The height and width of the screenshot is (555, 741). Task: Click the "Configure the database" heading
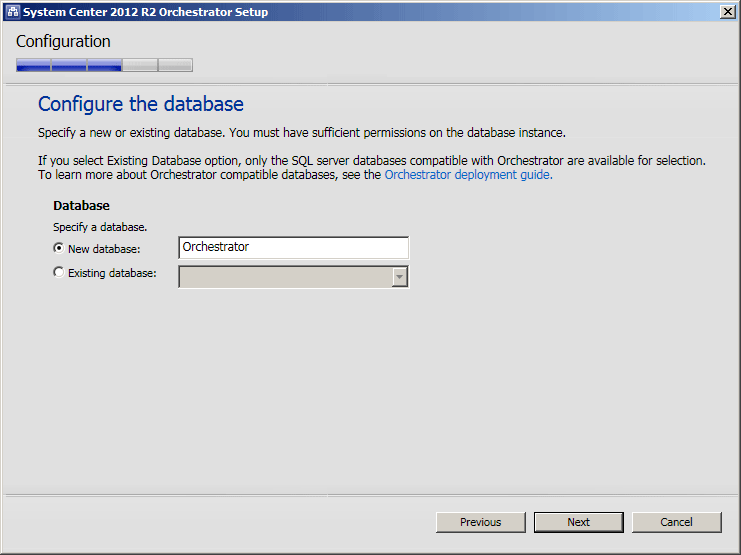tap(141, 104)
